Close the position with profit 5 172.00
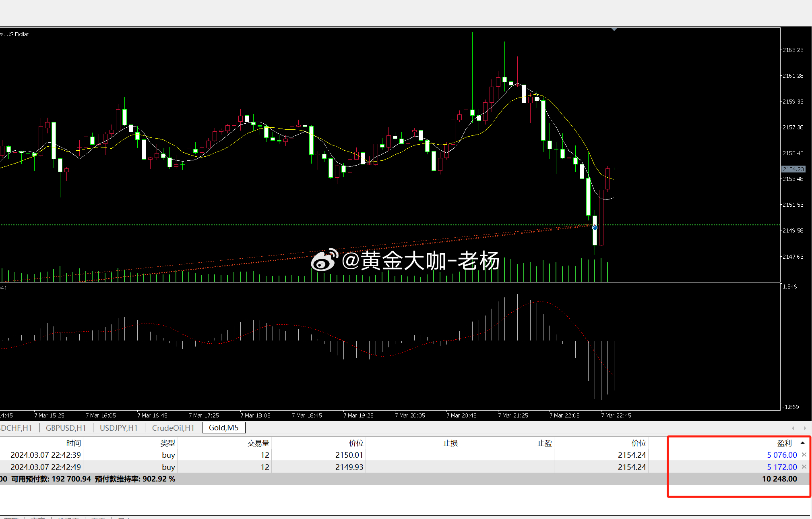 (x=804, y=467)
